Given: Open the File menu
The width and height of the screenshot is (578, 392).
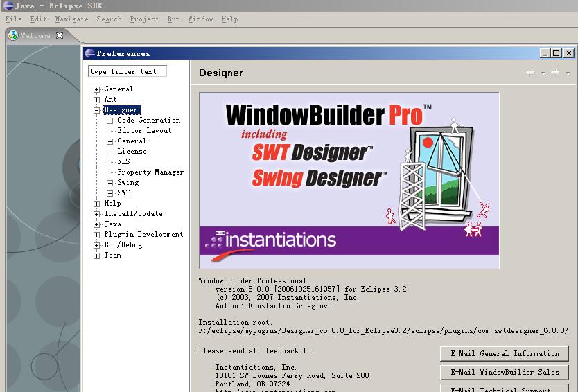Looking at the screenshot, I should click(14, 19).
